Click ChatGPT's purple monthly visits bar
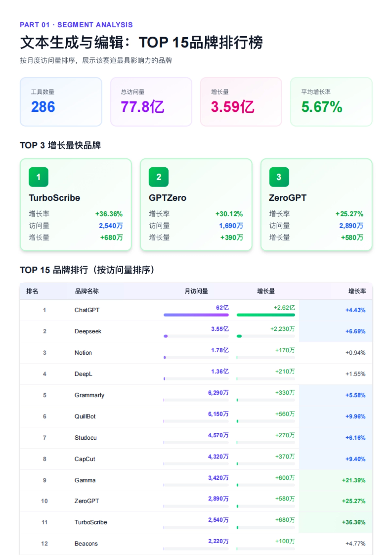The width and height of the screenshot is (392, 555). coord(196,315)
